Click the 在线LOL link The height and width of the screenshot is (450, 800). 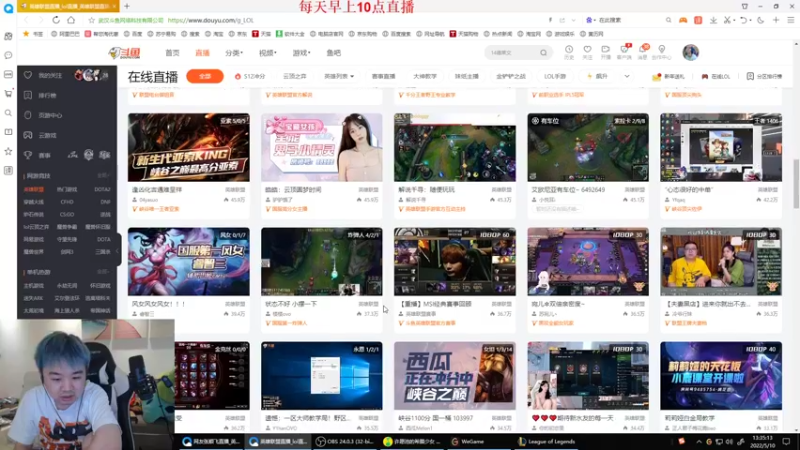click(x=716, y=76)
